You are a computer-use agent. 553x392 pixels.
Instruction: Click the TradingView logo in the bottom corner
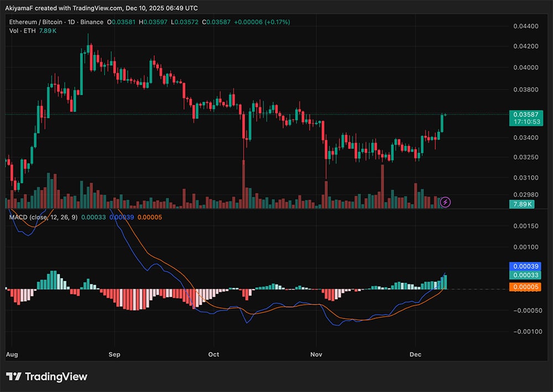coord(47,377)
